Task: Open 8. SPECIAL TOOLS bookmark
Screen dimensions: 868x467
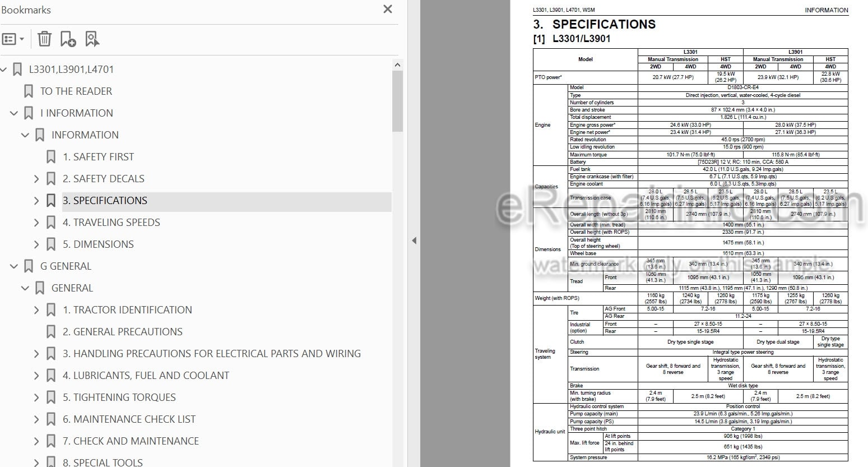Action: point(103,463)
